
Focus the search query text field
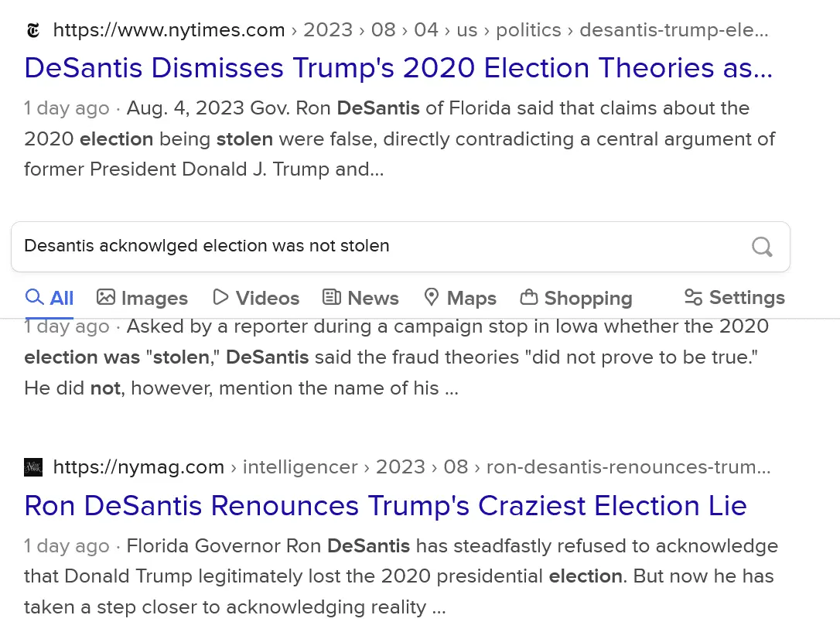click(x=379, y=246)
